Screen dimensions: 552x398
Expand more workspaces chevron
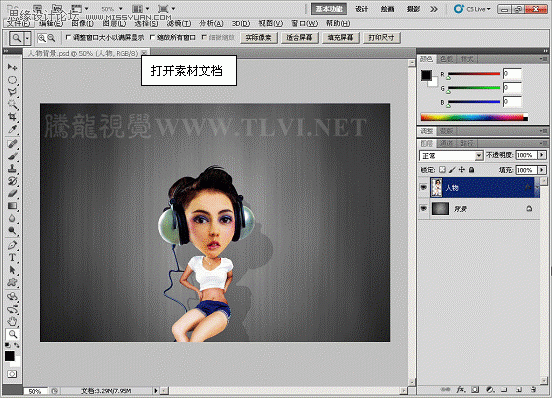coord(434,9)
